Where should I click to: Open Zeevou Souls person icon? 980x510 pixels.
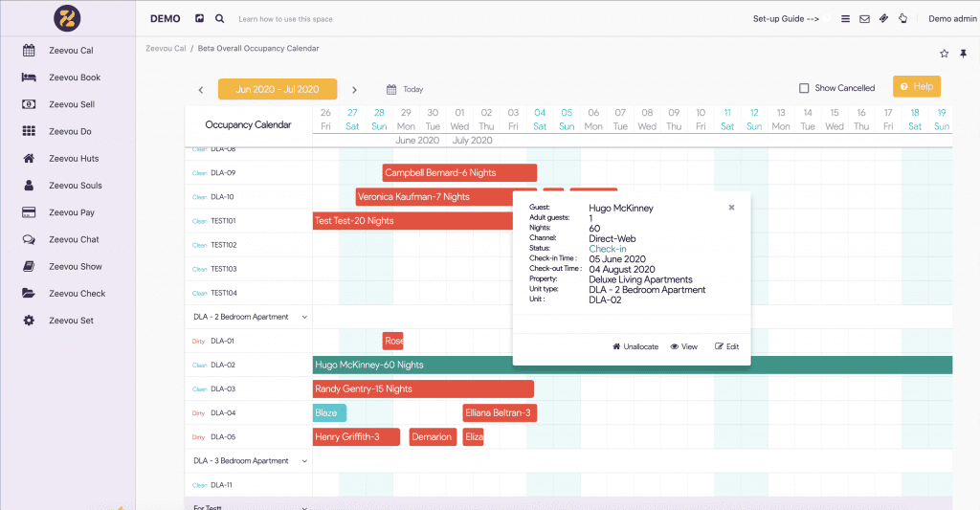coord(29,185)
